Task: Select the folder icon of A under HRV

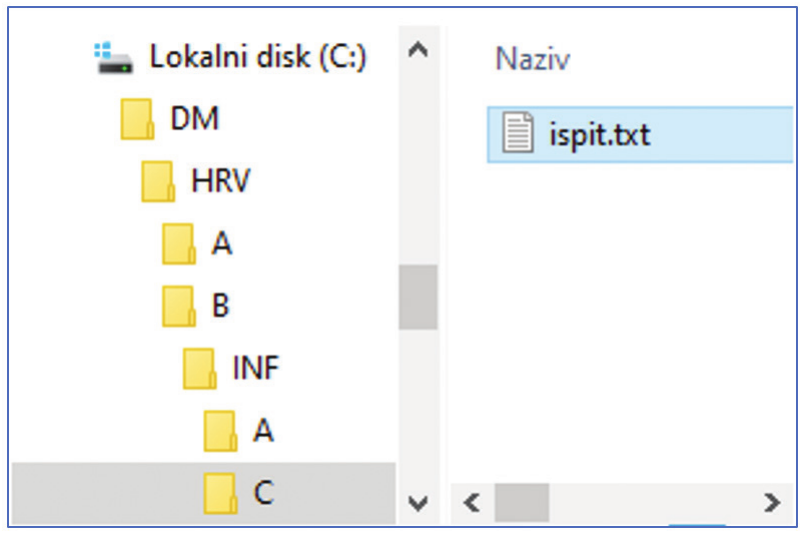Action: 178,244
